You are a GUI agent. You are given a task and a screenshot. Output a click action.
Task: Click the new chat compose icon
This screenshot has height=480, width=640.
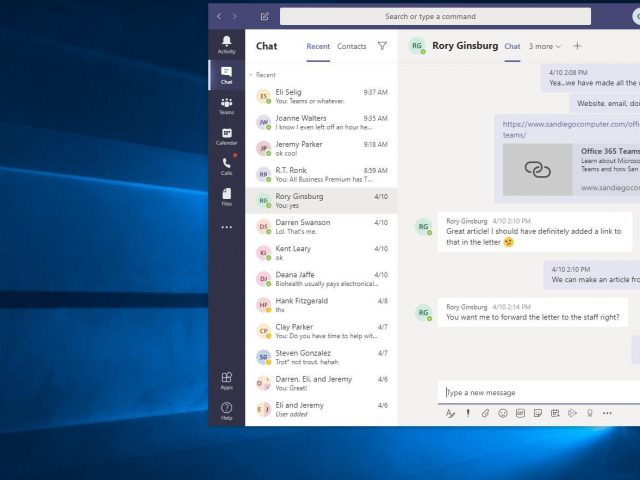tap(264, 16)
